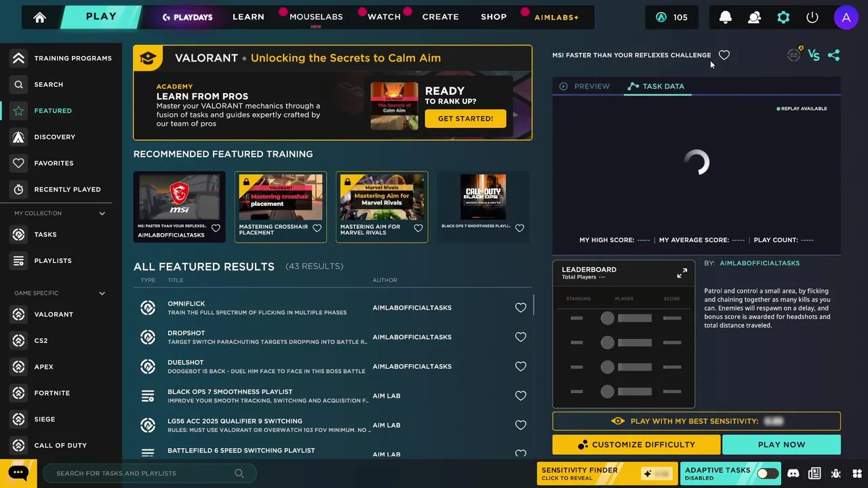Focus the search for tasks and playlists field
This screenshot has width=868, height=488.
[x=149, y=473]
